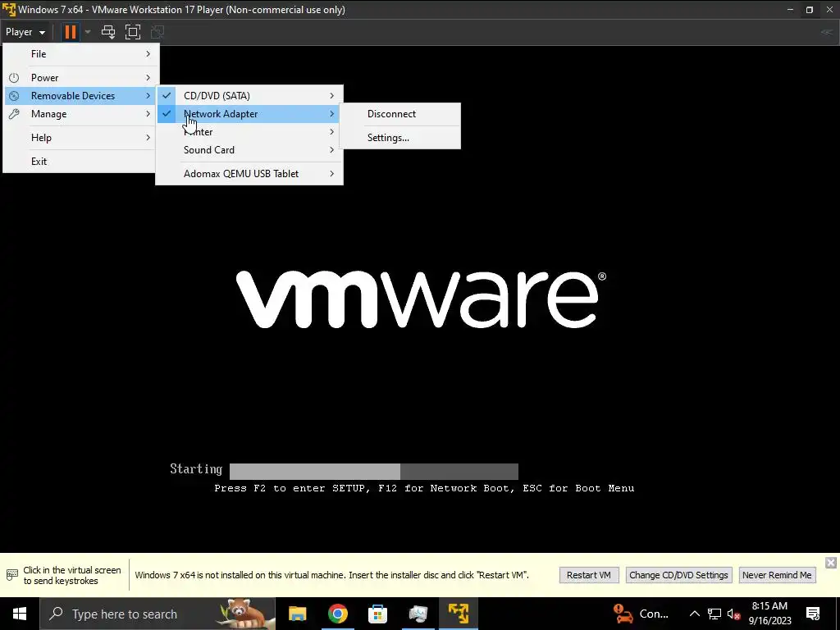Open File Explorer from the taskbar

coord(297,614)
